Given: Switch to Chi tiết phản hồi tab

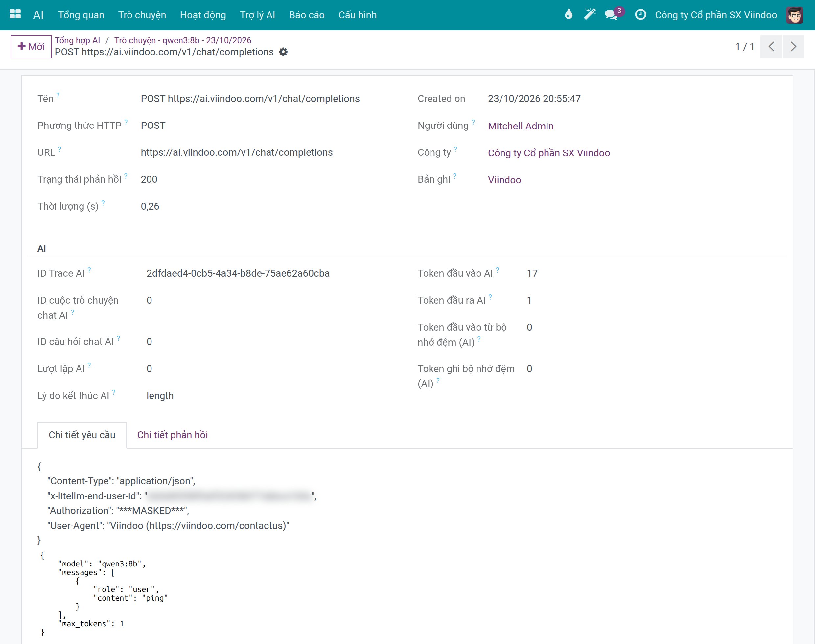Looking at the screenshot, I should pos(173,435).
